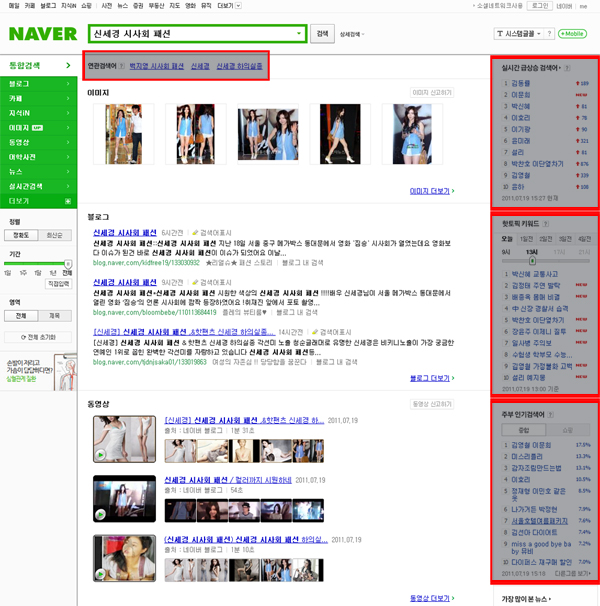This screenshot has width=600, height=606.
Task: Click the arrow on sidebar 카페 row
Action: point(68,99)
